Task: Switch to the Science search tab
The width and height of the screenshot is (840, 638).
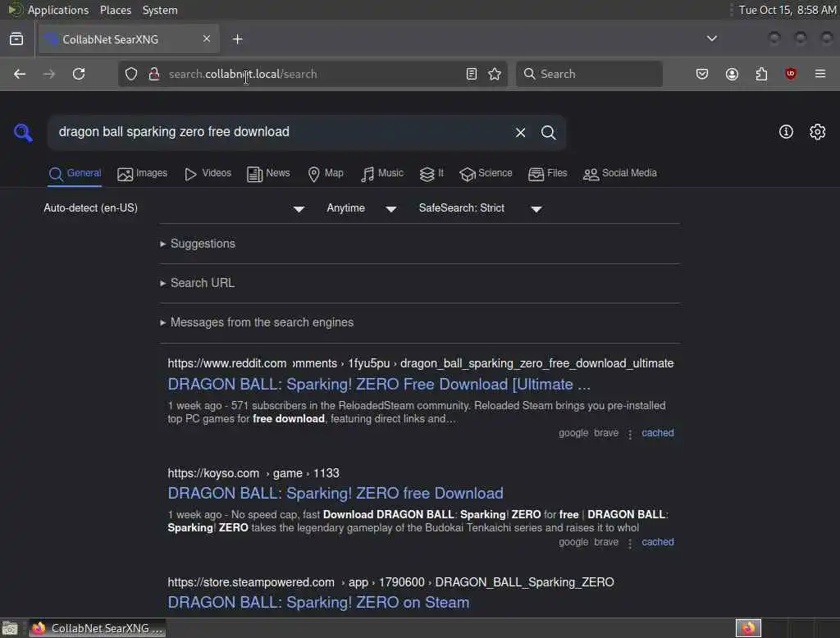Action: point(486,174)
